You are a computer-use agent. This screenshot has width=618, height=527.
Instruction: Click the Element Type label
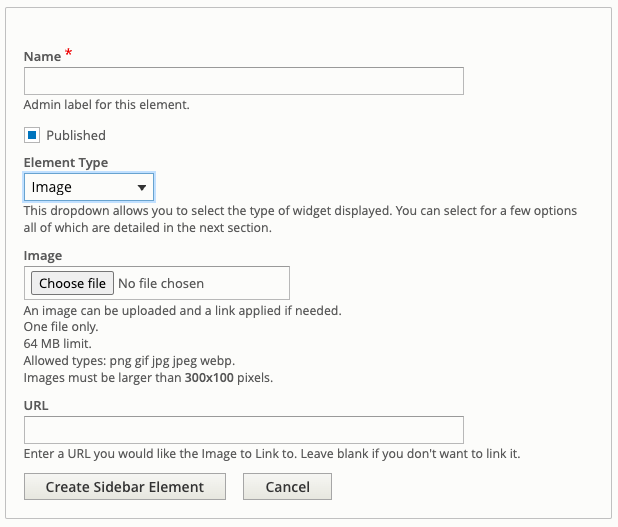click(66, 162)
